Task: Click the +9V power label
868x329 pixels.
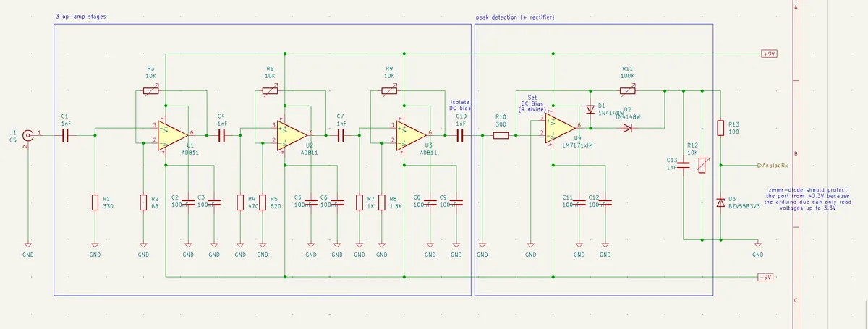Action: coord(769,54)
